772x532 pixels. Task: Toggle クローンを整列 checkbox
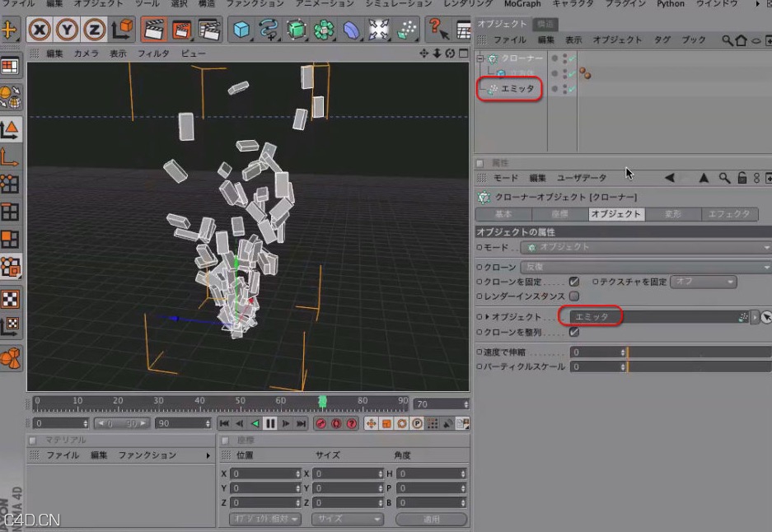574,332
